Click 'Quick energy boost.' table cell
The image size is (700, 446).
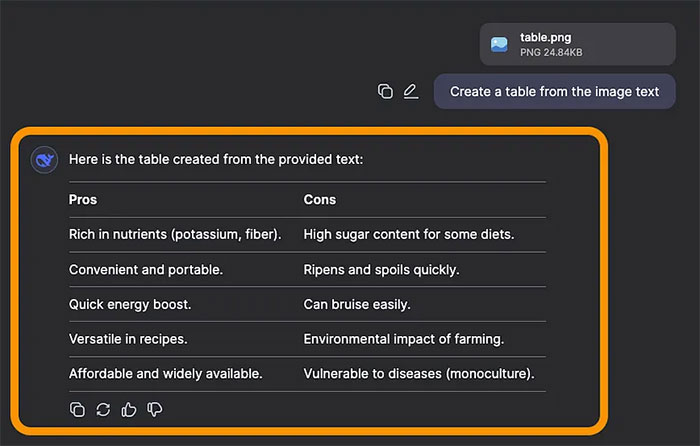(x=130, y=304)
